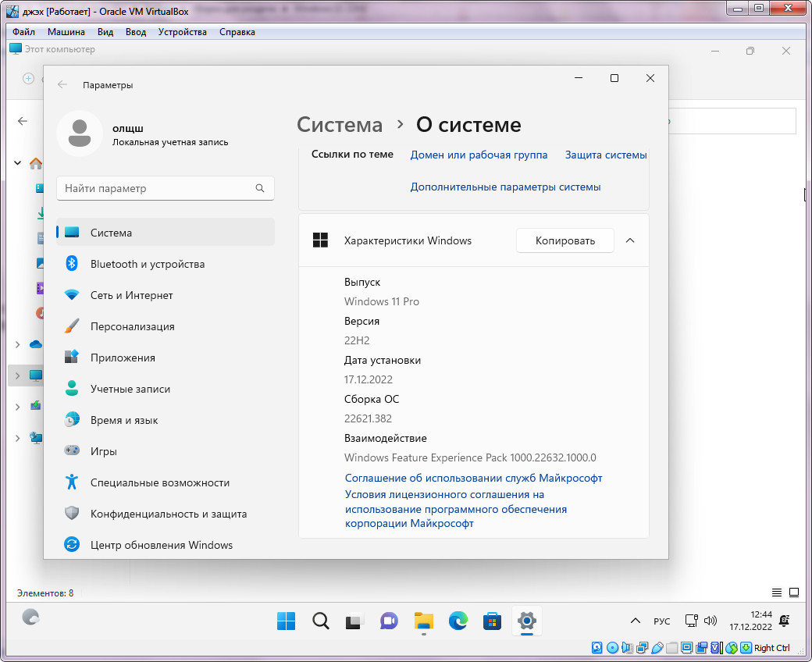Click the Settings gear on the taskbar

[527, 621]
